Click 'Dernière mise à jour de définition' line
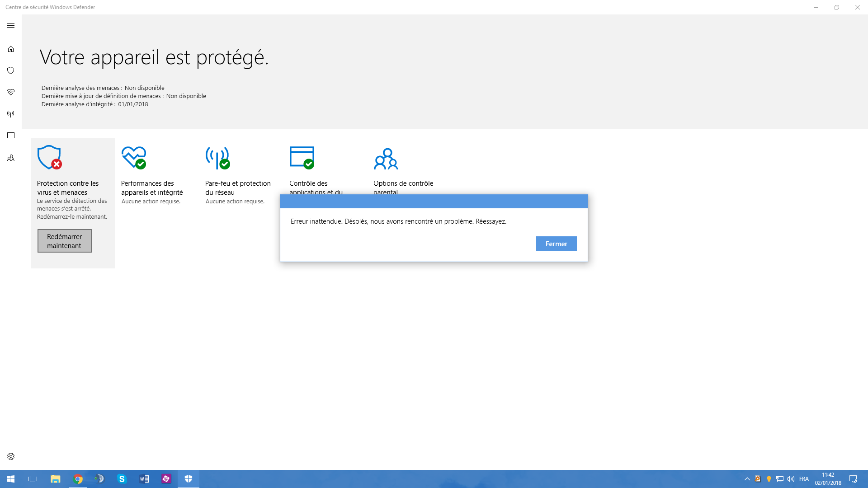This screenshot has width=868, height=488. point(124,96)
